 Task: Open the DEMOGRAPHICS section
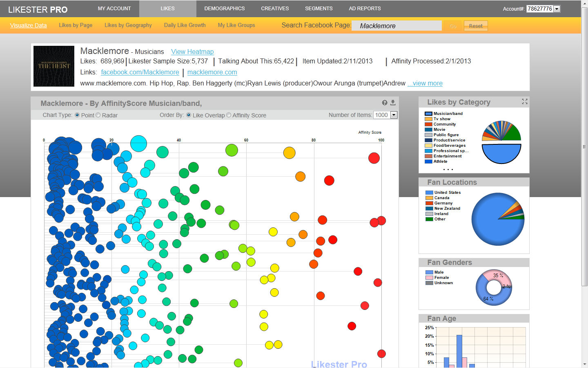coord(225,9)
